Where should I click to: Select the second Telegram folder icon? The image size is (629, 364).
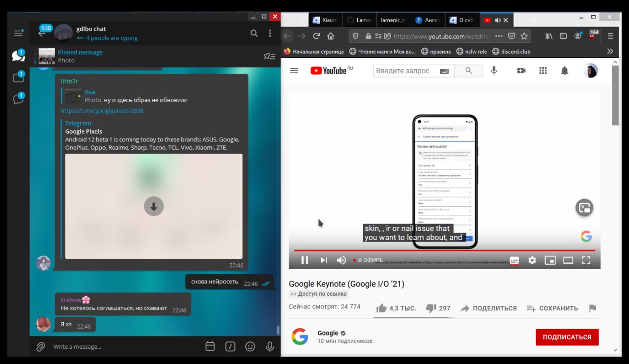click(18, 78)
